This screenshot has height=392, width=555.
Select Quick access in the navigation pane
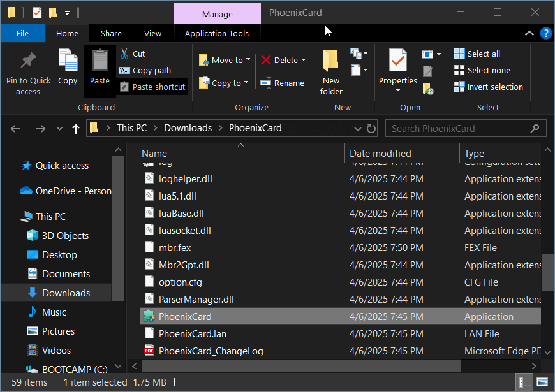tap(62, 166)
